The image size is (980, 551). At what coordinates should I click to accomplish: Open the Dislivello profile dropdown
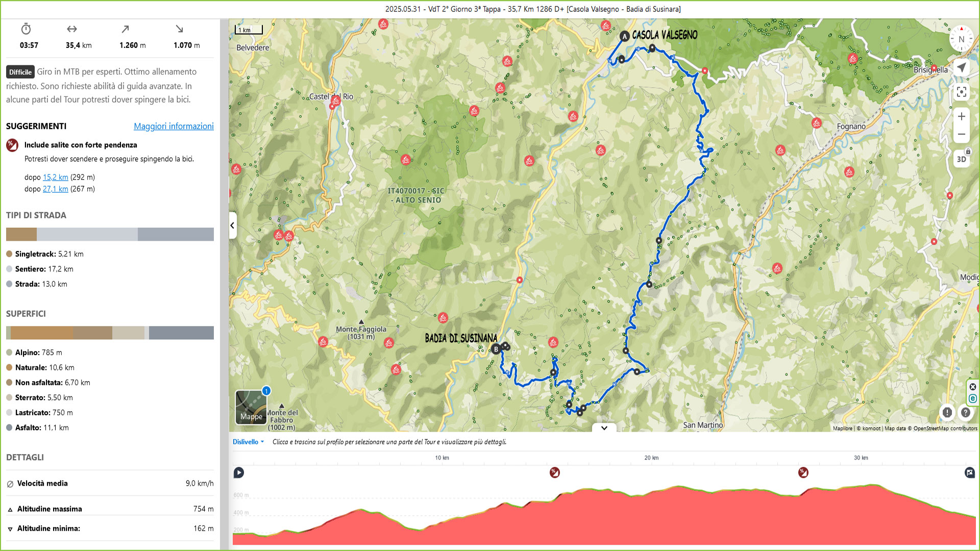click(249, 442)
